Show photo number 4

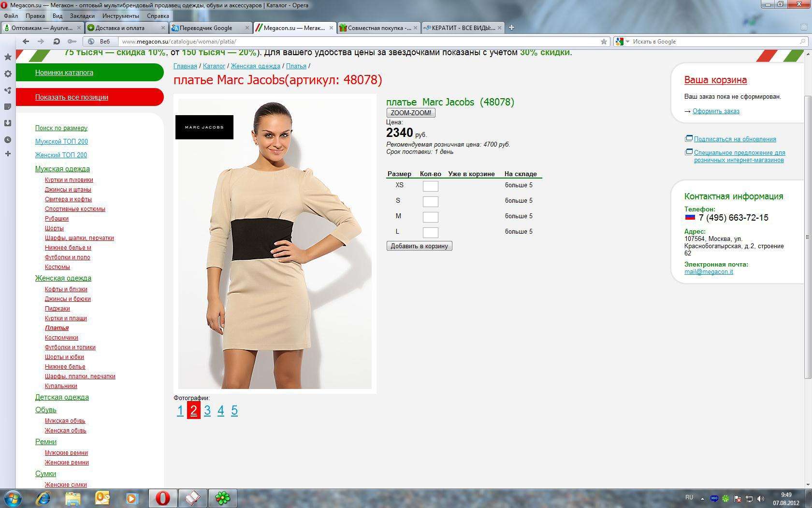(221, 410)
